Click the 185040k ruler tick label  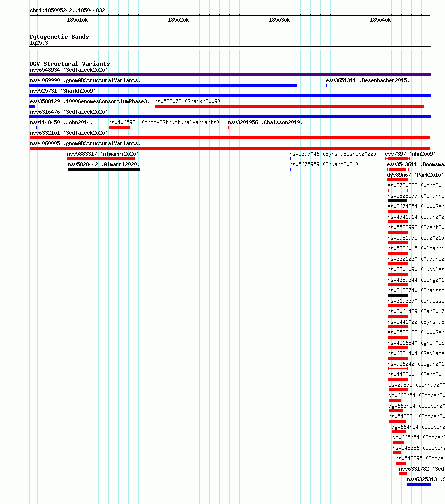380,20
